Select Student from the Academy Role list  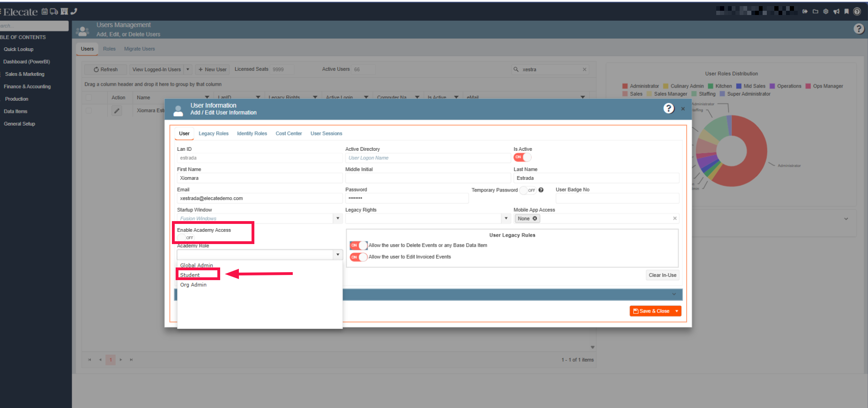190,275
